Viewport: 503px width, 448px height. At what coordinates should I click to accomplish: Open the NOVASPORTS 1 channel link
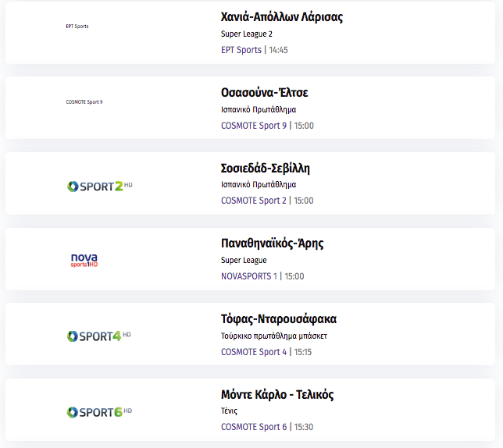click(249, 276)
